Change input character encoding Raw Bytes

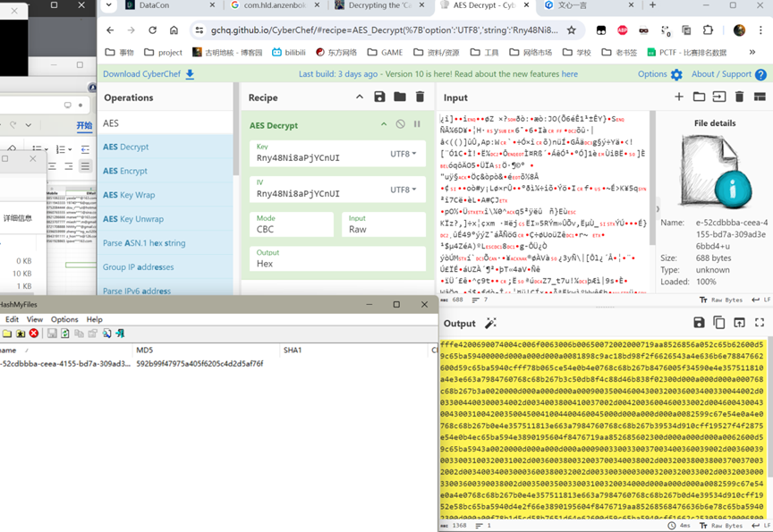click(x=721, y=300)
